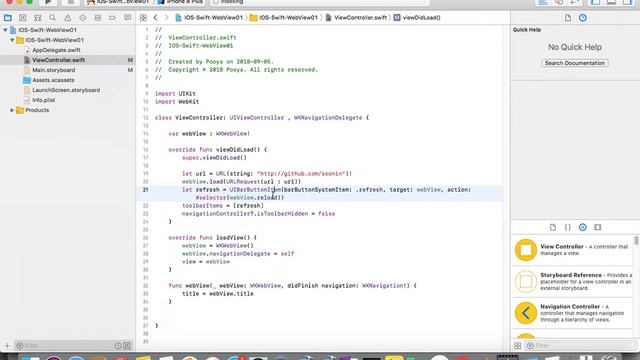Show the Debug navigator
This screenshot has width=640, height=360.
98,18
